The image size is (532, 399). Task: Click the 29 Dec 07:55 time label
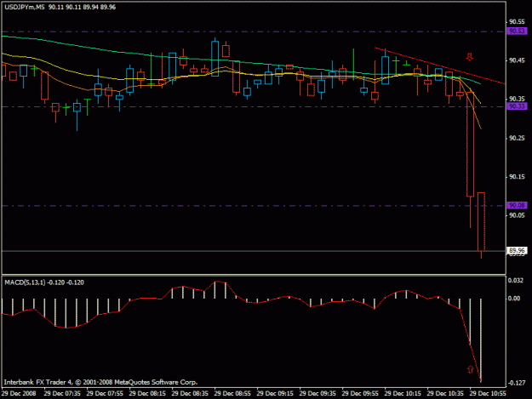point(105,394)
